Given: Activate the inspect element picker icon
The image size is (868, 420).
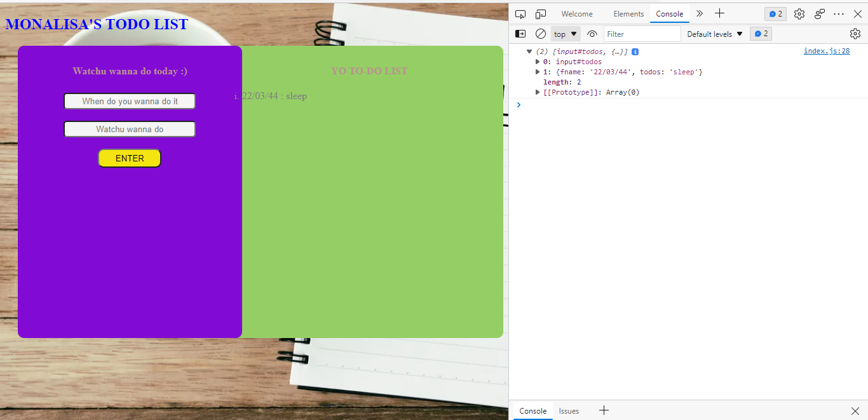Looking at the screenshot, I should tap(520, 14).
